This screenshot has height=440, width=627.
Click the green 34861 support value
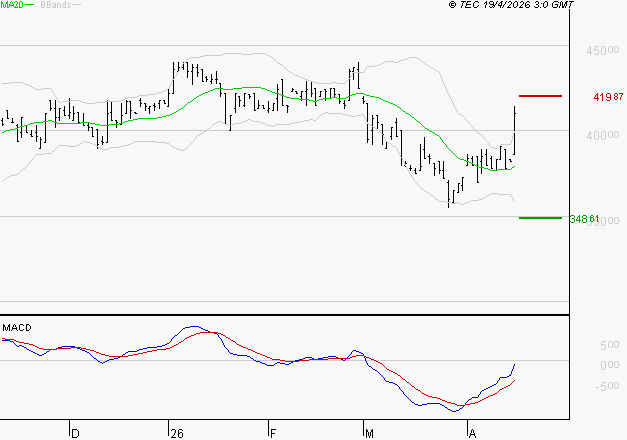coord(584,219)
